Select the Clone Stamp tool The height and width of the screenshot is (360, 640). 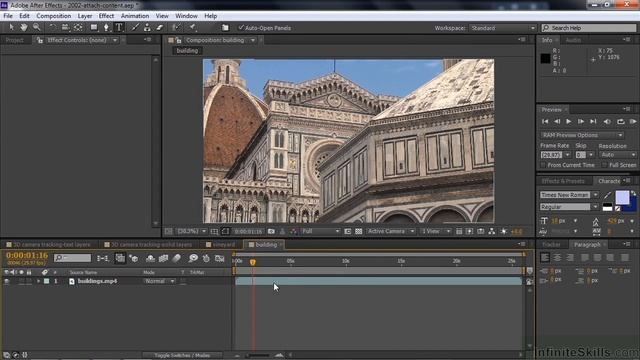(147, 27)
